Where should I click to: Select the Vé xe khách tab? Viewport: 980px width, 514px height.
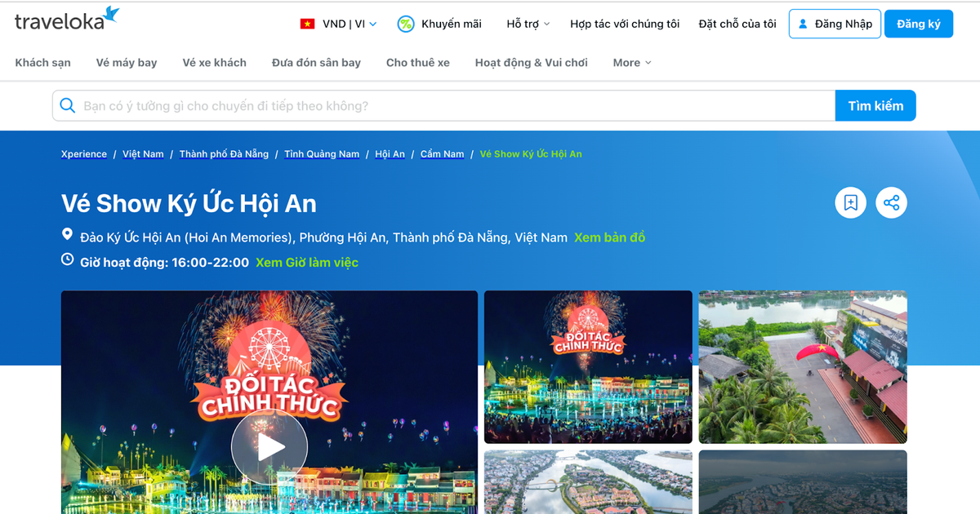(215, 62)
